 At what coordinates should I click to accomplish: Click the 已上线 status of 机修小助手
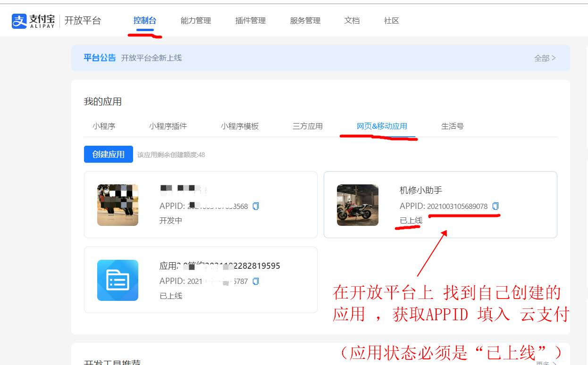411,221
